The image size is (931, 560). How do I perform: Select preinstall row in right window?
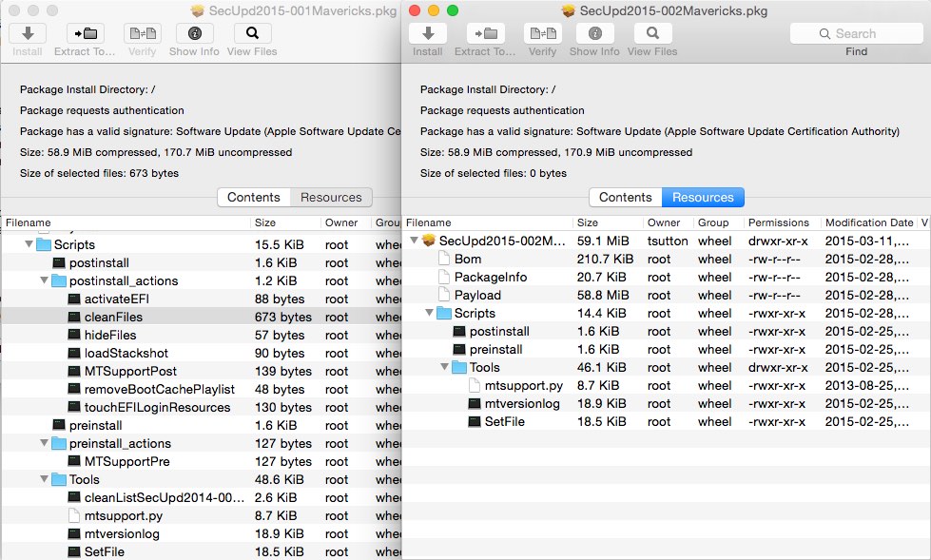[x=667, y=349]
